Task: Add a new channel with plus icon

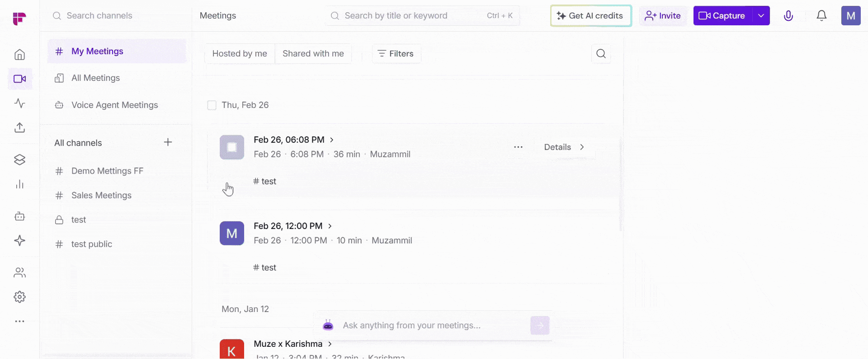Action: (x=168, y=142)
